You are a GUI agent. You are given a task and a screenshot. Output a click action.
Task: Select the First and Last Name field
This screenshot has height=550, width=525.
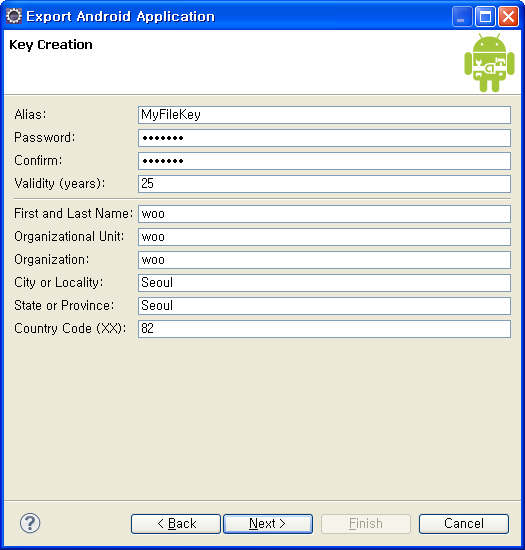(324, 214)
